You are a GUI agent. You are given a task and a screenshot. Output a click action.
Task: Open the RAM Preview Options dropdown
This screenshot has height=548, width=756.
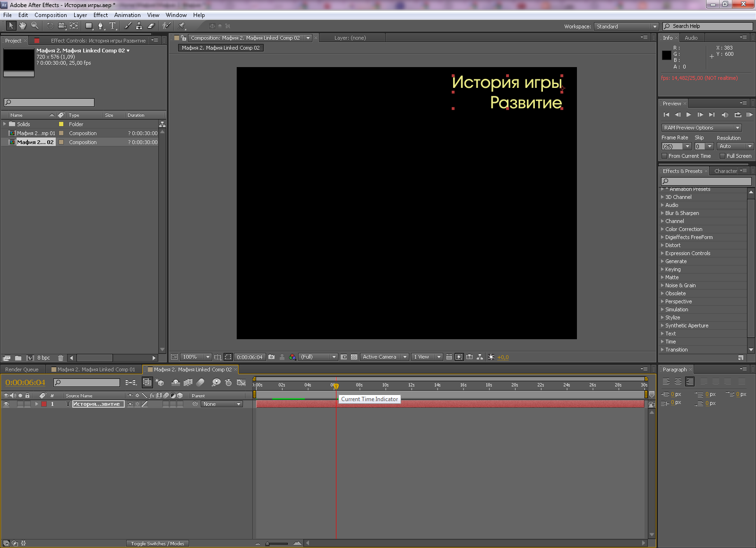701,128
